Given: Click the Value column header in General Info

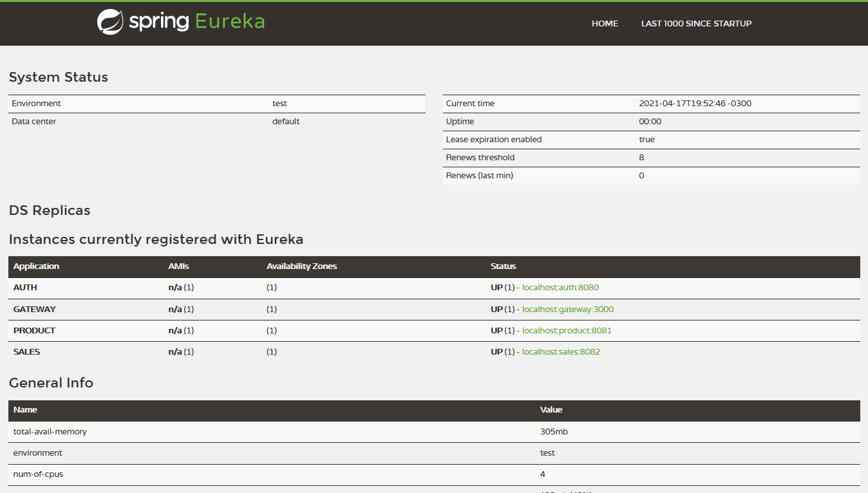Looking at the screenshot, I should pos(551,410).
